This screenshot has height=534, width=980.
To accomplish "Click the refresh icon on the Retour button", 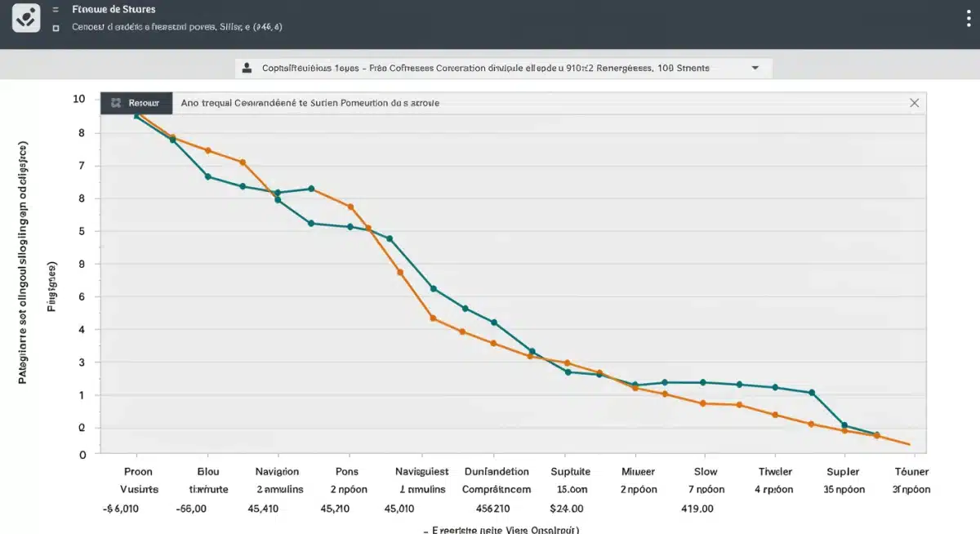I will click(x=117, y=102).
